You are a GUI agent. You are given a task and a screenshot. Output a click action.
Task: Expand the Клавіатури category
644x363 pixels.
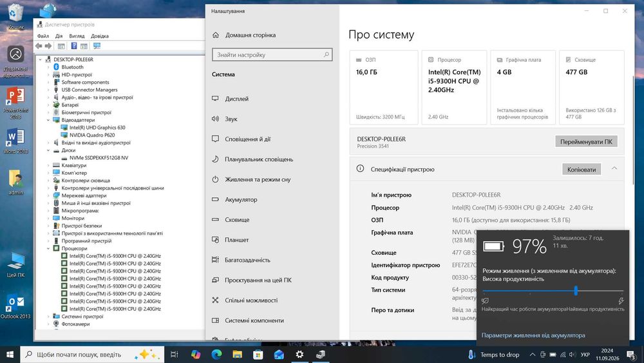point(48,165)
